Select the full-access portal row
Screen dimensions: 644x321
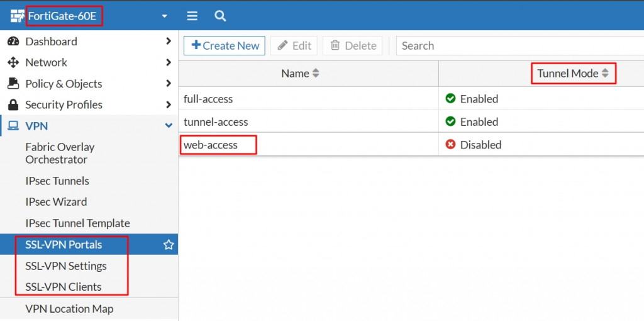(x=411, y=99)
